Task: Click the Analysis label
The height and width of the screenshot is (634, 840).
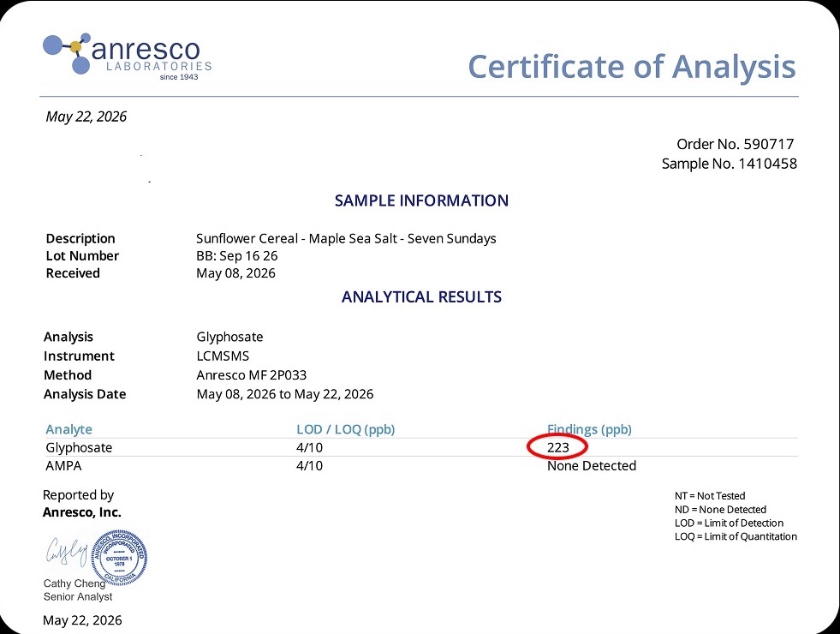Action: (68, 337)
